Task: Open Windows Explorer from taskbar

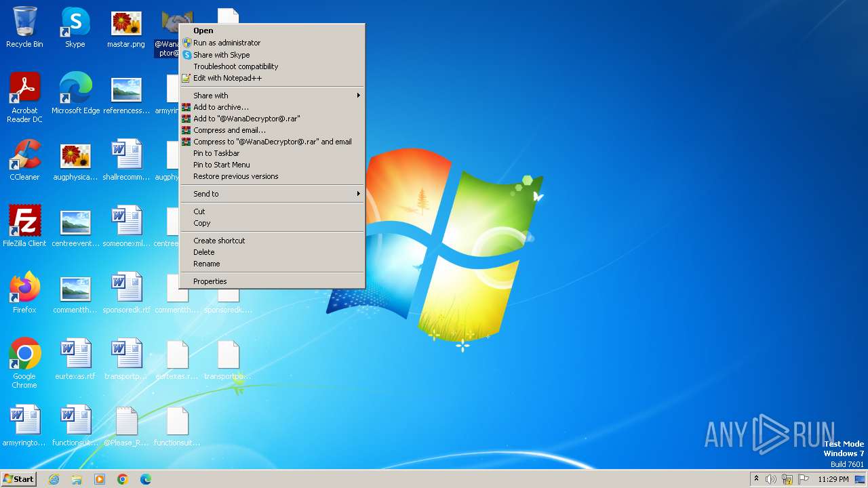Action: (77, 479)
